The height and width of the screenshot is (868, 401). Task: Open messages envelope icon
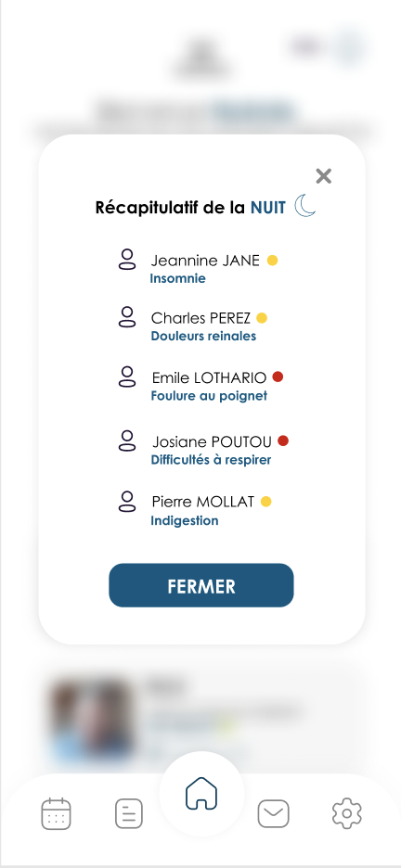pos(274,814)
